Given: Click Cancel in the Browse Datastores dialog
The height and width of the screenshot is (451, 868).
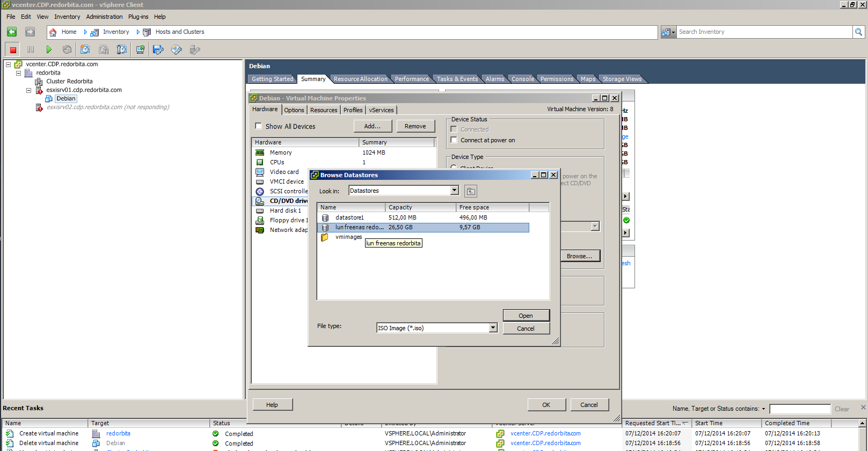Looking at the screenshot, I should pyautogui.click(x=526, y=329).
